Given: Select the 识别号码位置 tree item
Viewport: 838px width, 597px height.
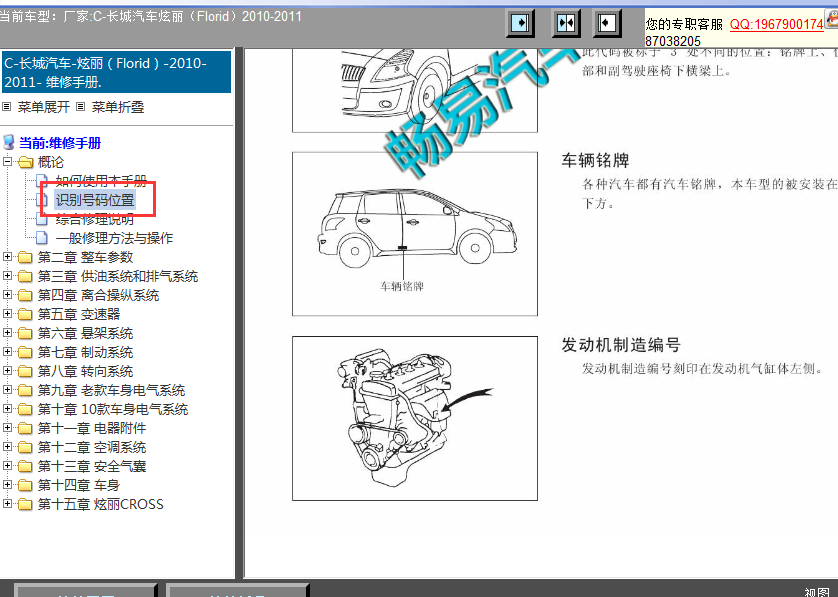Looking at the screenshot, I should click(95, 200).
